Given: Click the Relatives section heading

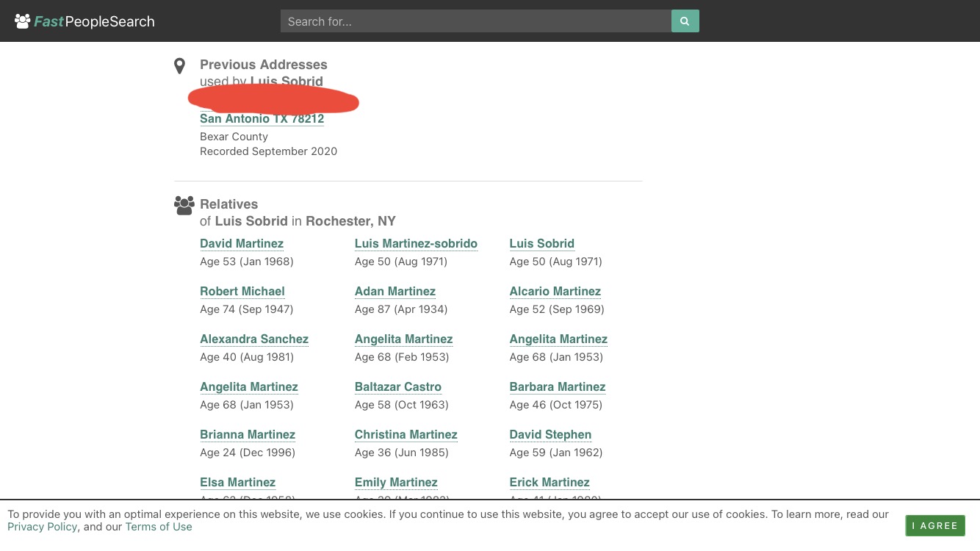Looking at the screenshot, I should pyautogui.click(x=229, y=204).
